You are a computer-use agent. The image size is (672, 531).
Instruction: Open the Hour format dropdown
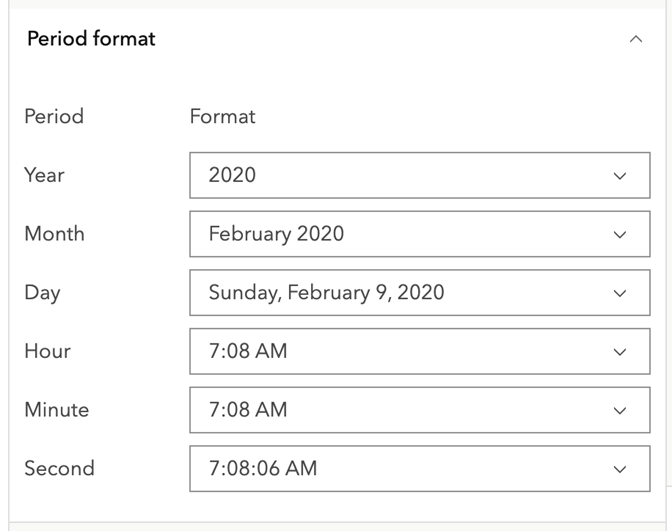(418, 351)
